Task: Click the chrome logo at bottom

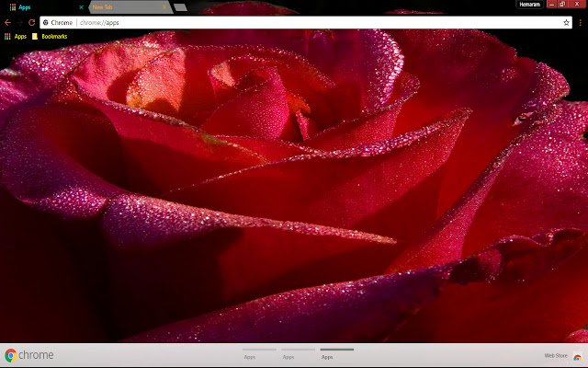Action: click(x=29, y=355)
